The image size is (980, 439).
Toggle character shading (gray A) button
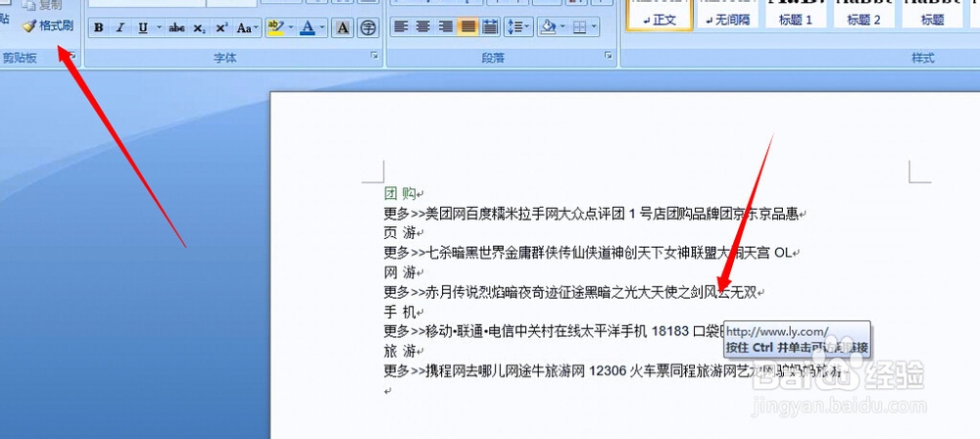342,26
